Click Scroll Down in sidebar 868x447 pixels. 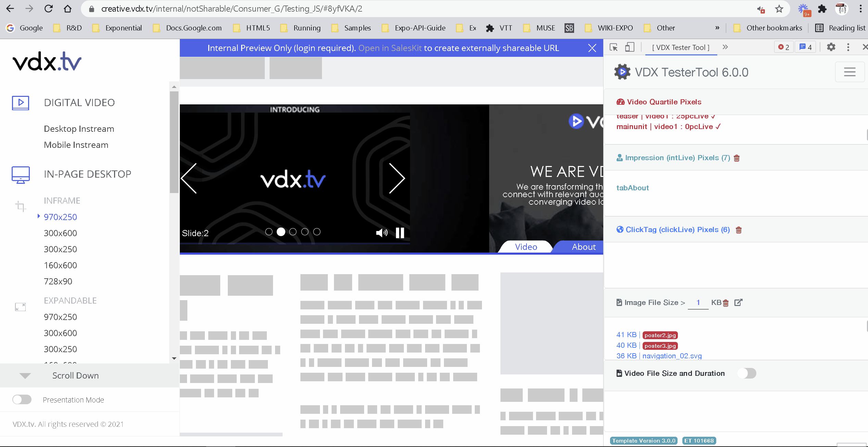75,375
